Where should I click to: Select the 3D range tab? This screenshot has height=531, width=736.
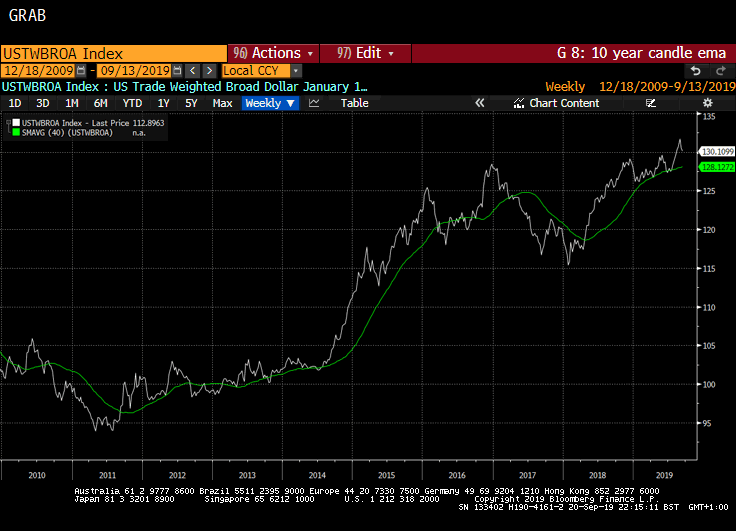pos(43,103)
